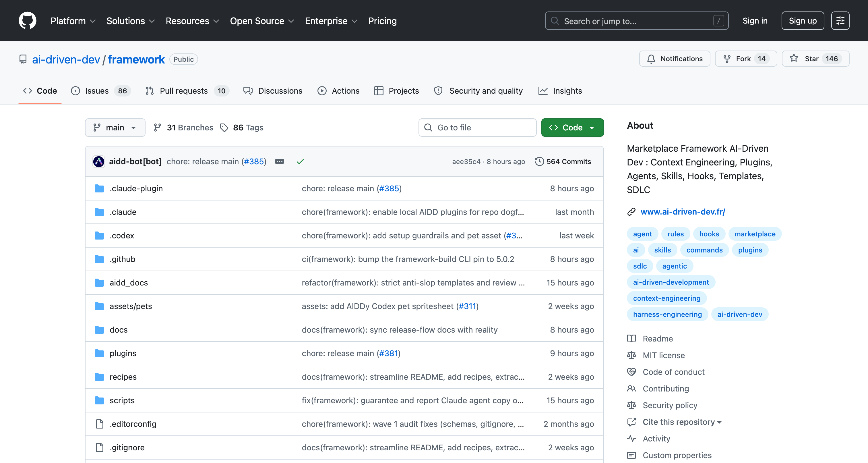Open the .github folder name
This screenshot has width=868, height=463.
click(122, 259)
